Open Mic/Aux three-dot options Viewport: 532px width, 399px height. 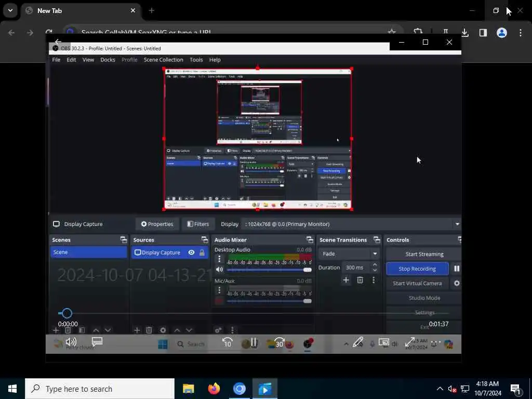[x=219, y=290]
